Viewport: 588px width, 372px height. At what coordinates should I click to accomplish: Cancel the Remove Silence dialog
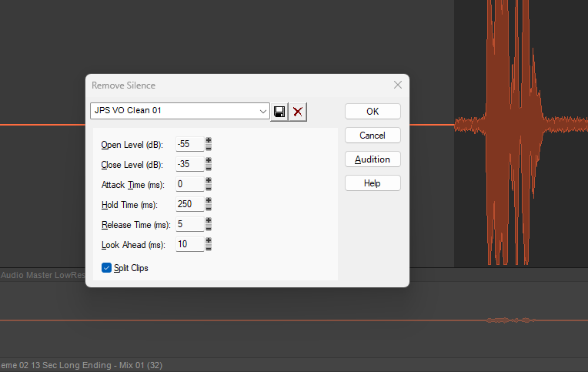373,136
